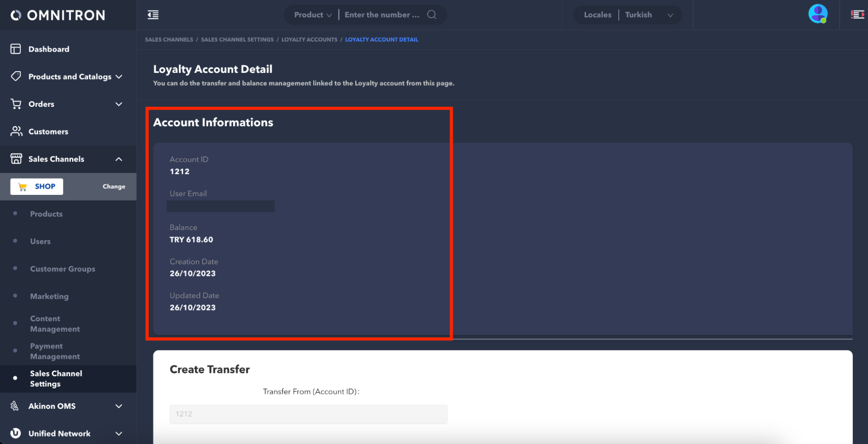
Task: Click the Transfer From Account ID field
Action: pos(308,414)
